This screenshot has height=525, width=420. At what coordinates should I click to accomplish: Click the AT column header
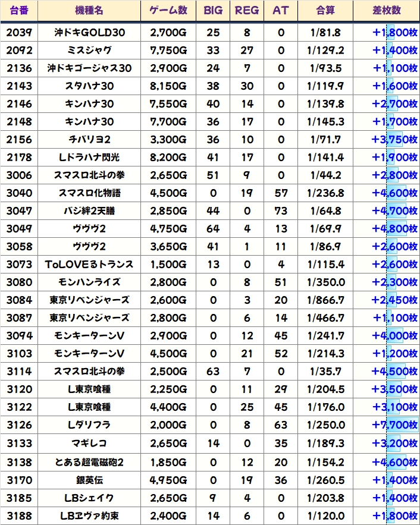(x=280, y=11)
